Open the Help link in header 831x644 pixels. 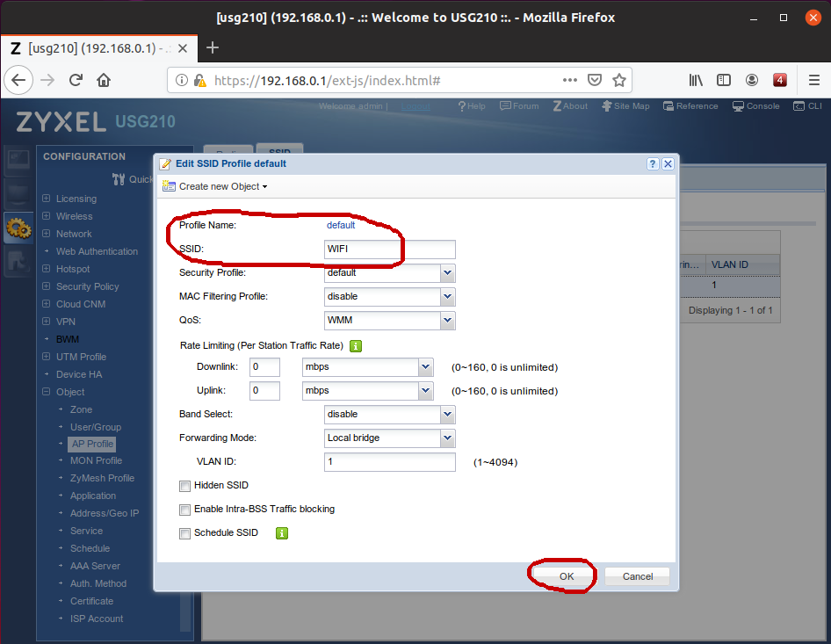click(472, 106)
